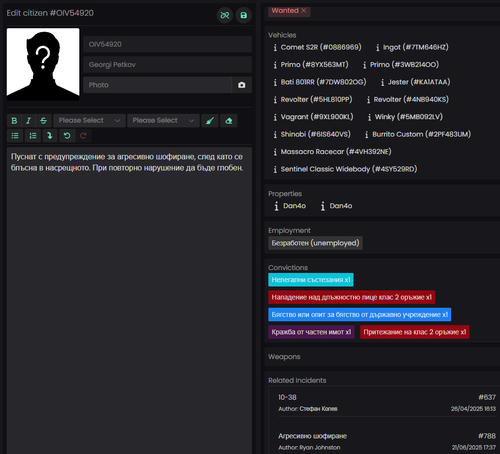The height and width of the screenshot is (454, 500).
Task: Open info icon for Shinobi
Action: [x=275, y=135]
